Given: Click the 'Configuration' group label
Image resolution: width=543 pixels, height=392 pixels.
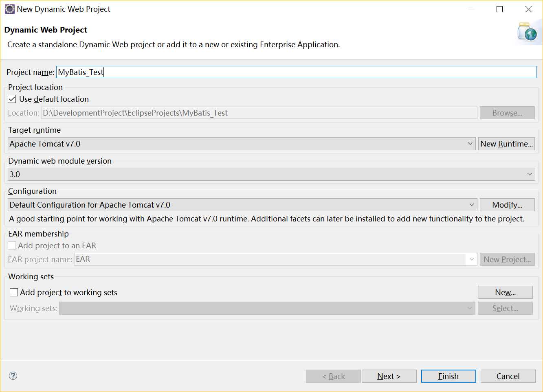Looking at the screenshot, I should point(32,191).
